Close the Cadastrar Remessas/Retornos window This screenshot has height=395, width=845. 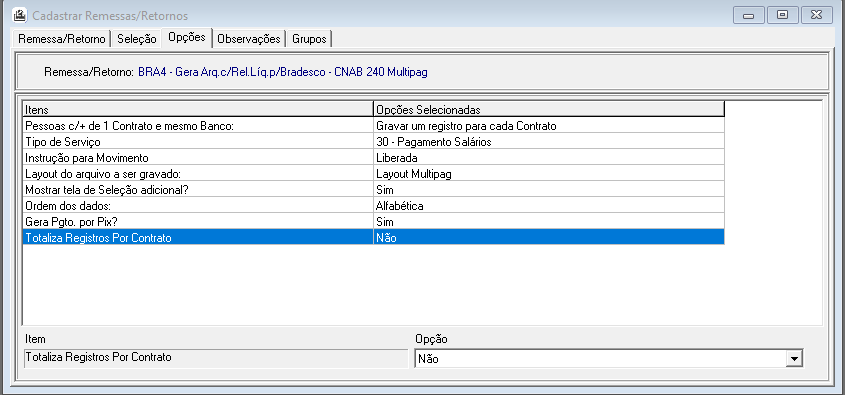(817, 15)
